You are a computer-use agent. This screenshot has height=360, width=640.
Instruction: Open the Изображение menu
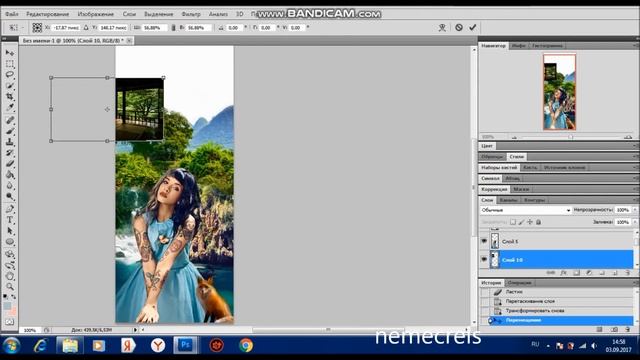[x=96, y=14]
